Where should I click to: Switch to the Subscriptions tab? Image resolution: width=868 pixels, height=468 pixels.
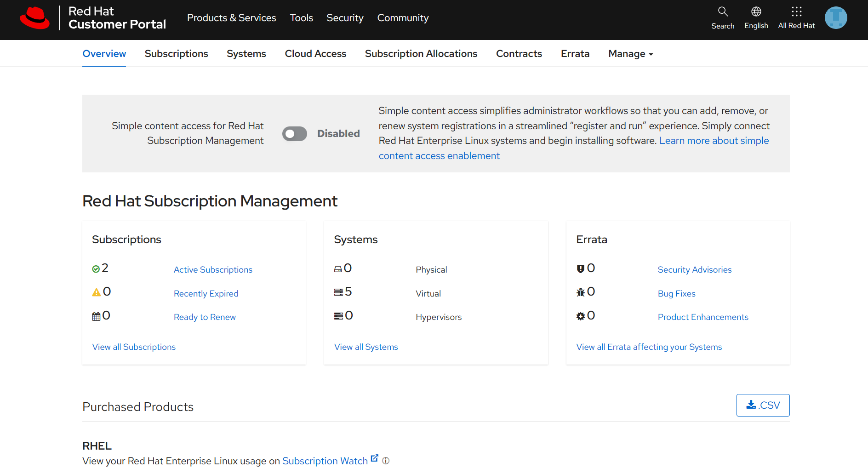176,54
